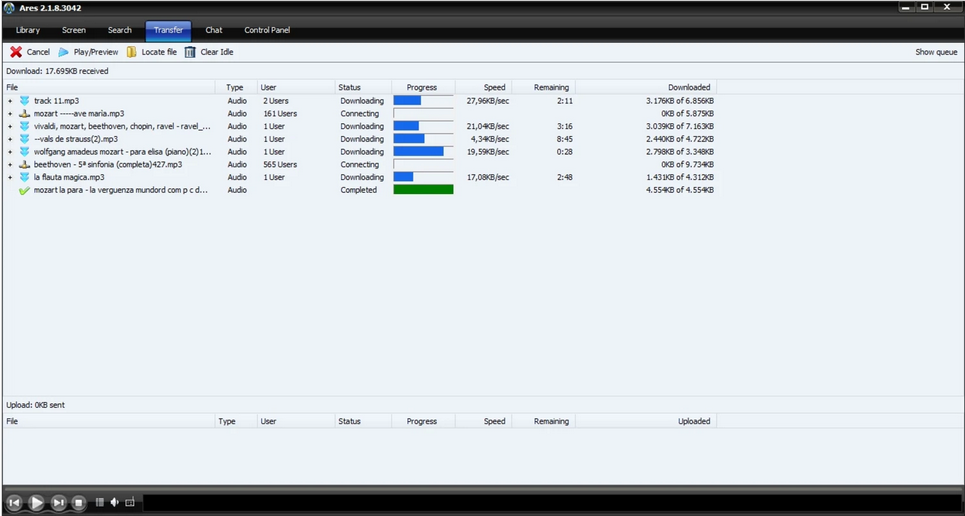Screen dimensions: 965x516
Task: Click 27,96KB/sec speed value
Action: pyautogui.click(x=488, y=101)
